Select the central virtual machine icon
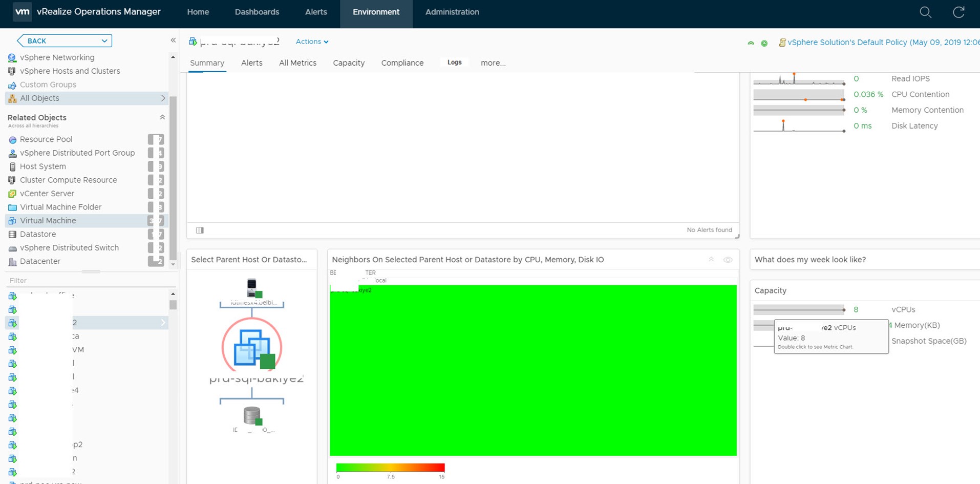This screenshot has height=484, width=980. tap(252, 348)
